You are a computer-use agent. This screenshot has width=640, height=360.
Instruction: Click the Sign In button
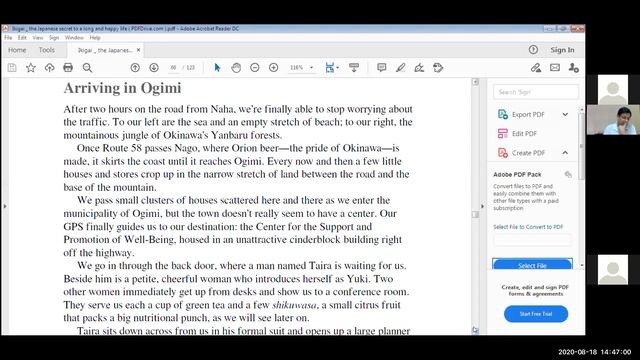[x=562, y=50]
